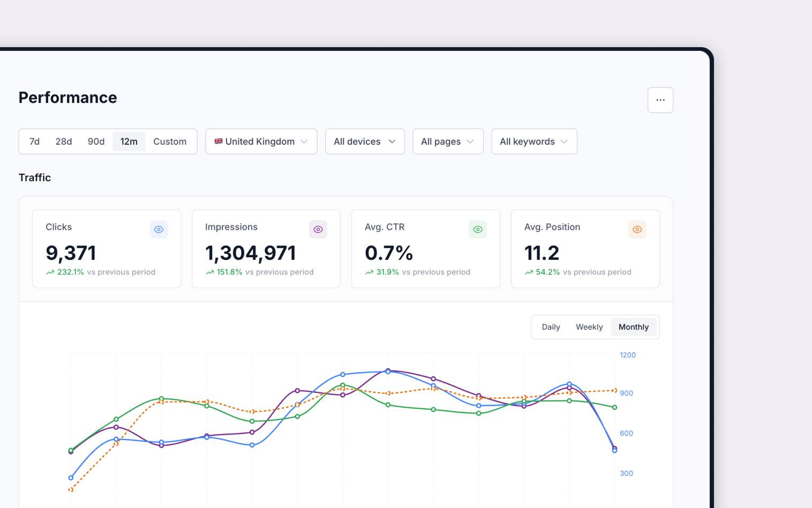Open the three-dot more options menu
The height and width of the screenshot is (508, 812).
[660, 100]
